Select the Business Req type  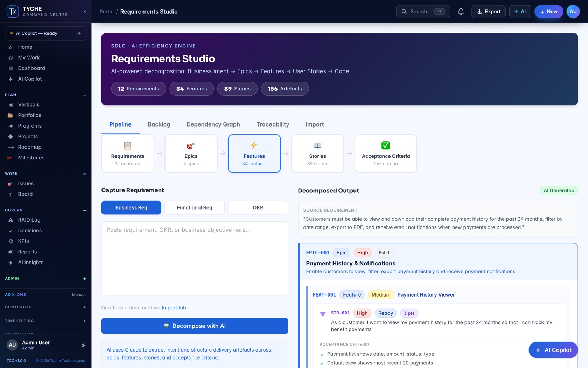(x=131, y=207)
